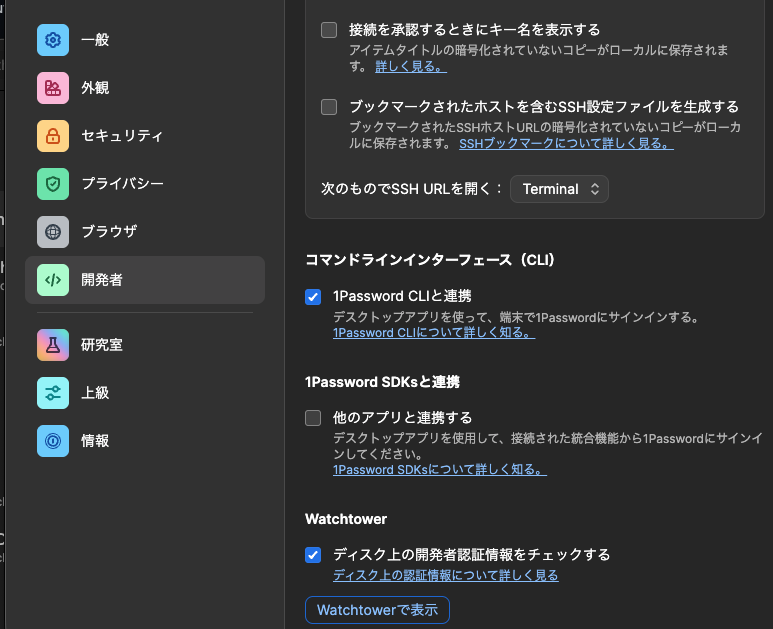Open 1Password CLIについて詳しく知る。 link

click(x=434, y=333)
